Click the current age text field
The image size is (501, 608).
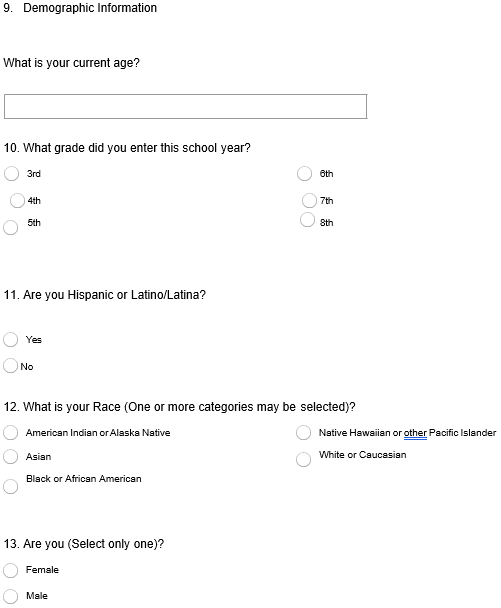point(185,106)
